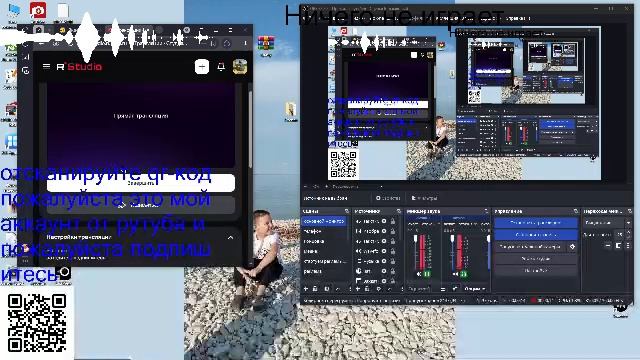Add a new scene with the Scenes plus icon
Image resolution: width=640 pixels, height=360 pixels.
point(306,289)
